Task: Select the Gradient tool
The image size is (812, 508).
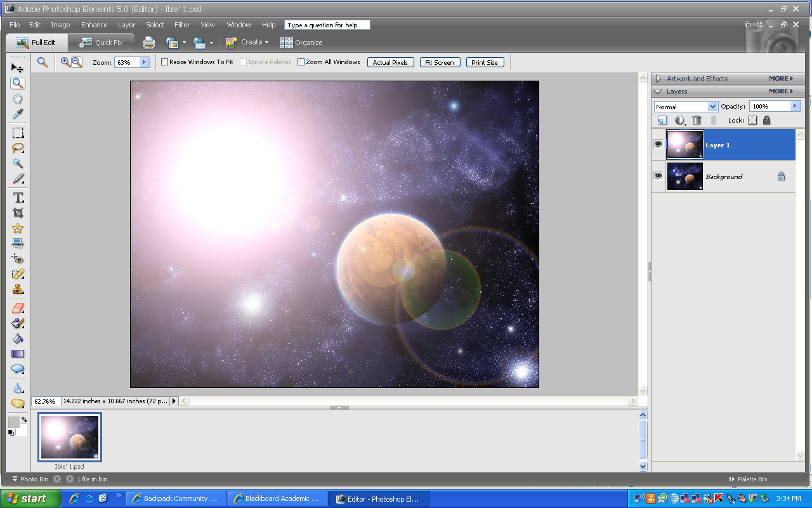Action: click(x=18, y=354)
